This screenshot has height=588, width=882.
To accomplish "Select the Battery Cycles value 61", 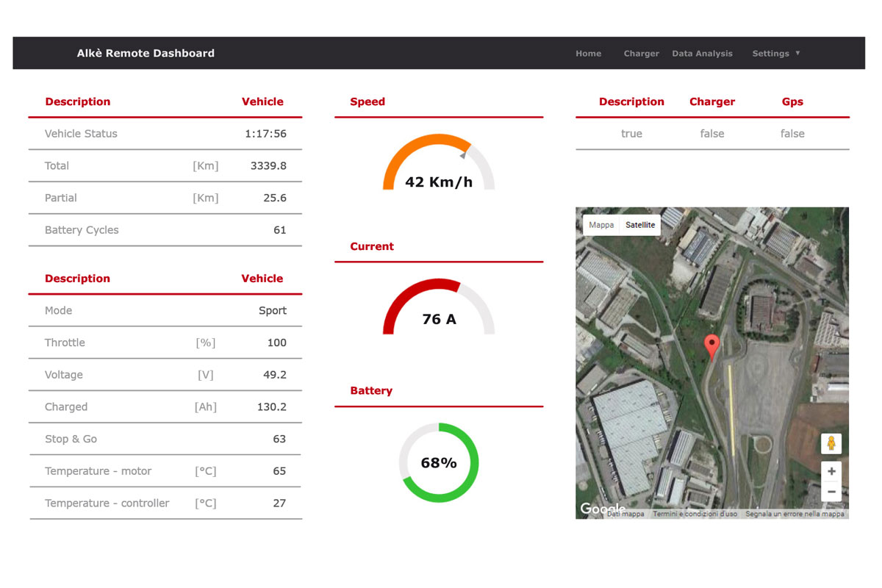I will tap(279, 230).
